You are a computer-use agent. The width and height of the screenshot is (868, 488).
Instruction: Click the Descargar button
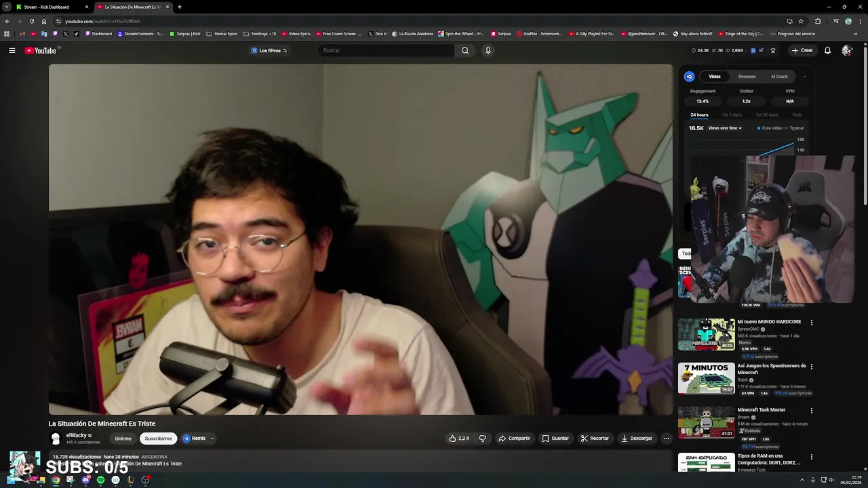click(637, 439)
